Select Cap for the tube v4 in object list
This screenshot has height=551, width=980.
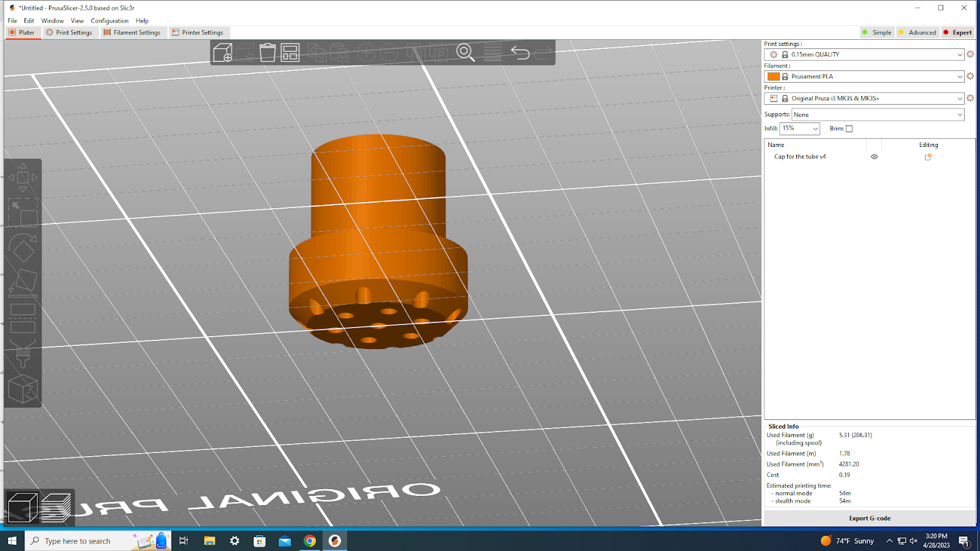pos(800,157)
